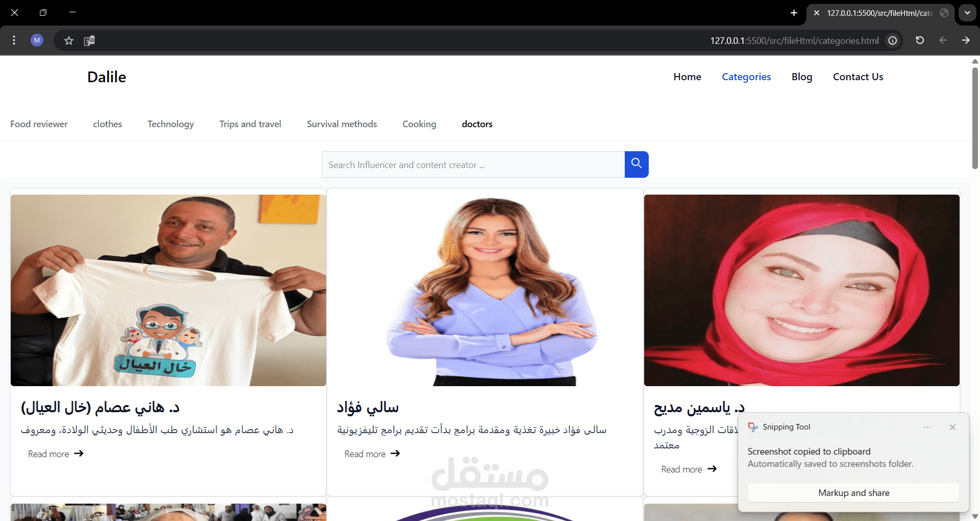Screen dimensions: 980x521
Task: Click هاني عصام description text
Action: click(x=157, y=430)
